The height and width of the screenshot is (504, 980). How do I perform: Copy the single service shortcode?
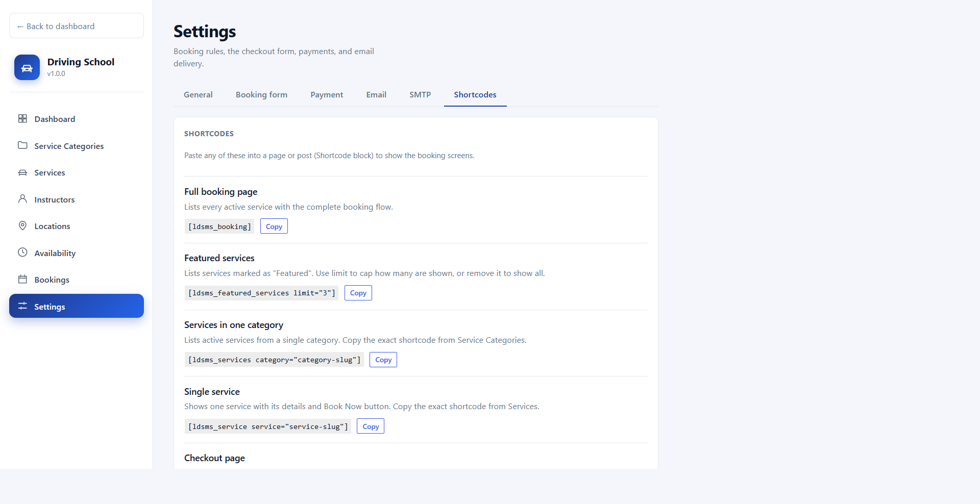pos(371,426)
